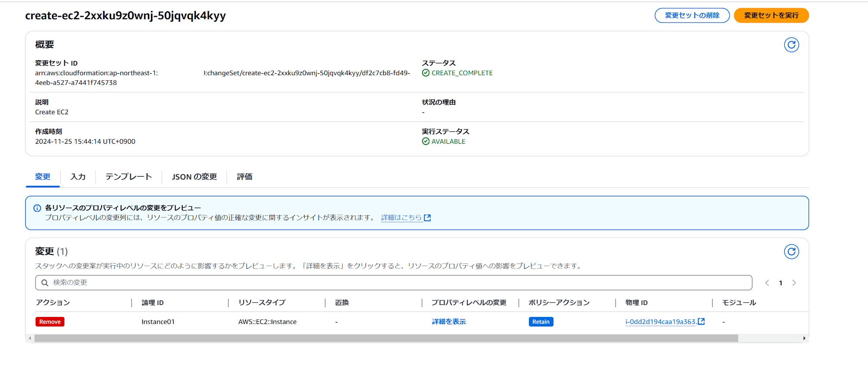Click the left arrow of the horizontal scrollbar
This screenshot has width=868, height=366.
(x=30, y=338)
